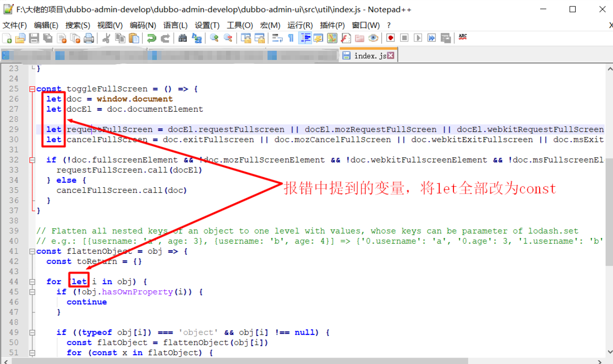Collapse the if block fold at line 32
This screenshot has height=364, width=613.
tap(32, 160)
